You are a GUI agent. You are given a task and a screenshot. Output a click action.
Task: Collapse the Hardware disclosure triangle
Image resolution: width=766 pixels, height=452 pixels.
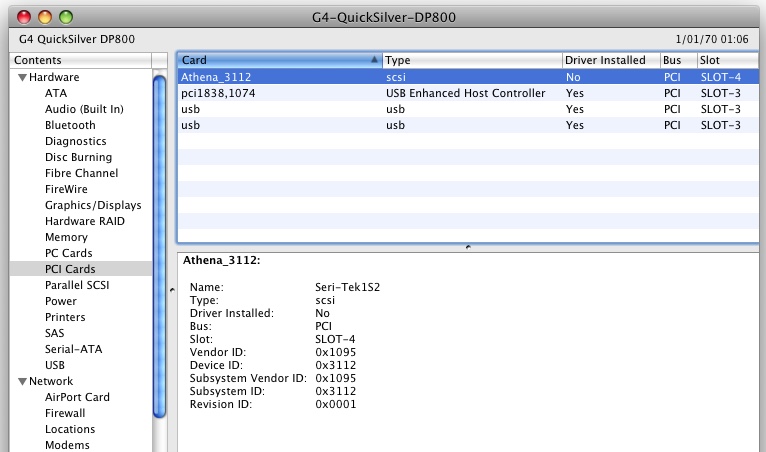[x=22, y=77]
